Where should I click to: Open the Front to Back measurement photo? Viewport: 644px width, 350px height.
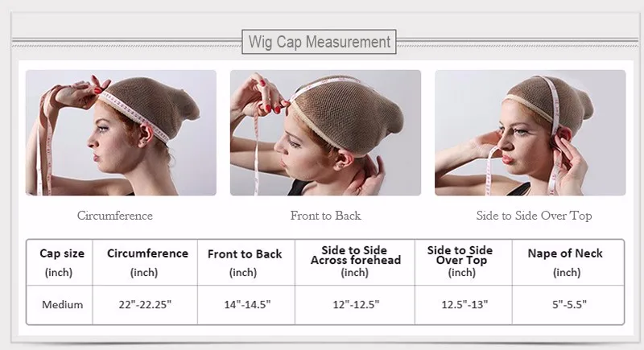[325, 133]
